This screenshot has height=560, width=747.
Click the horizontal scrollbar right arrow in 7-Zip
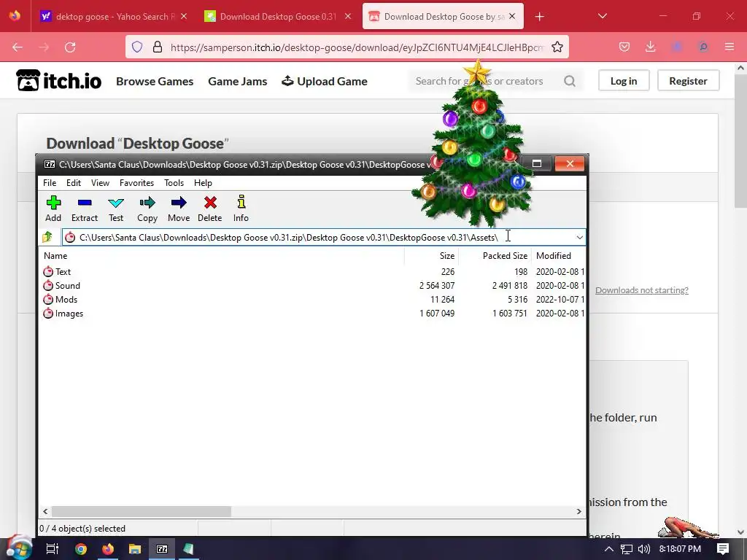pyautogui.click(x=578, y=511)
